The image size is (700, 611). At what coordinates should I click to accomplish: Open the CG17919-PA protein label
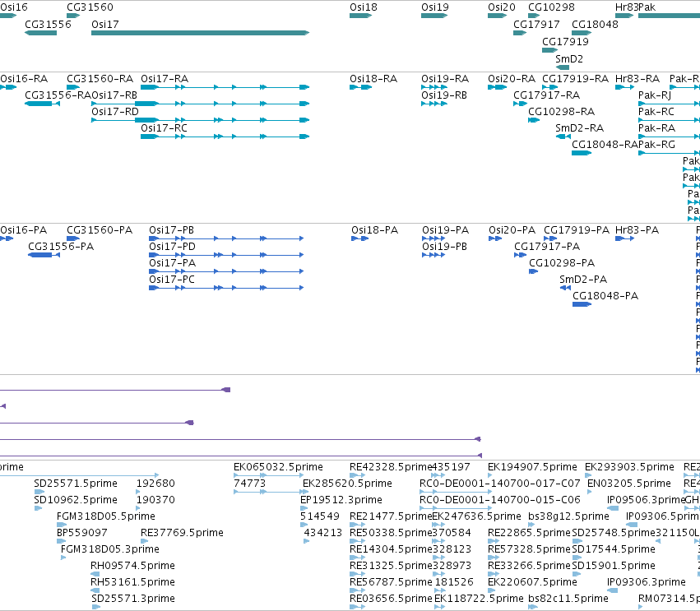point(577,230)
